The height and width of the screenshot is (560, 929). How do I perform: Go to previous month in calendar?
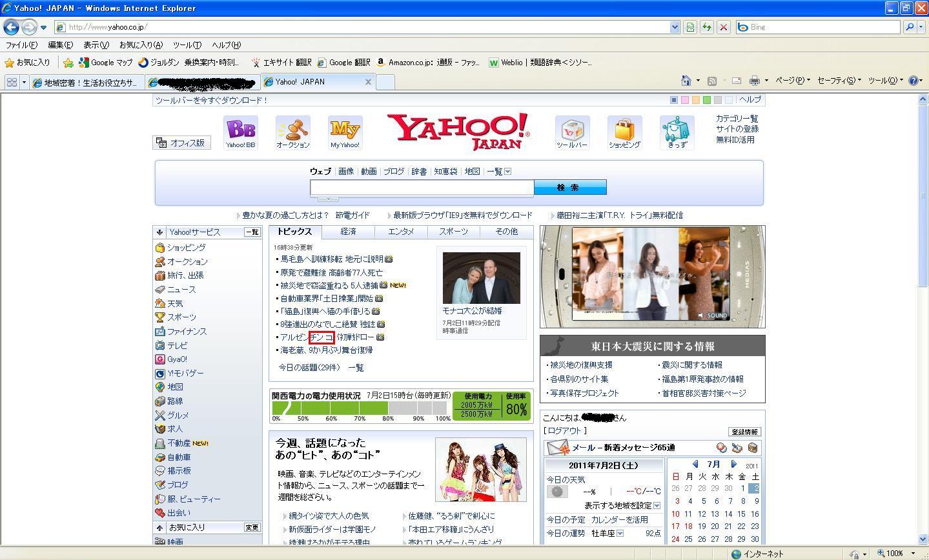(695, 464)
